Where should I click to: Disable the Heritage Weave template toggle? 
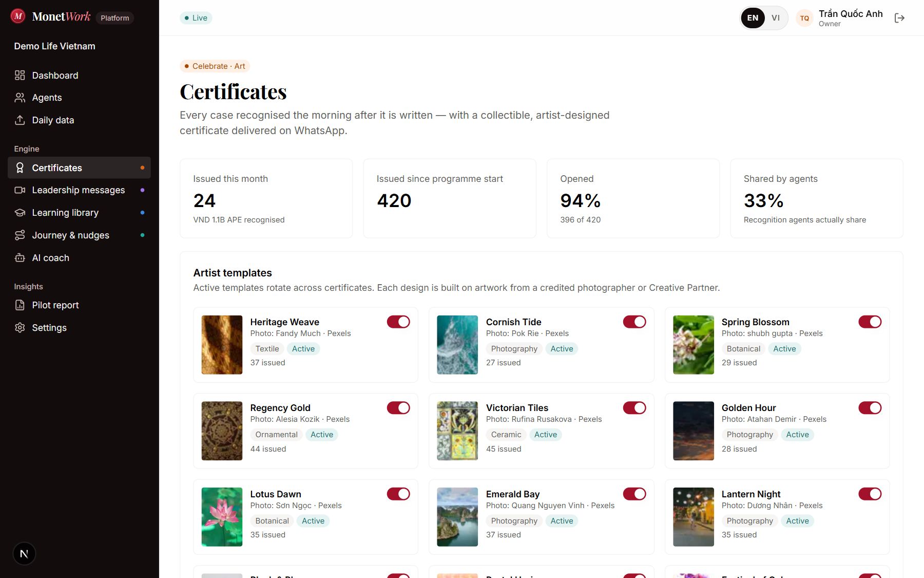[398, 322]
